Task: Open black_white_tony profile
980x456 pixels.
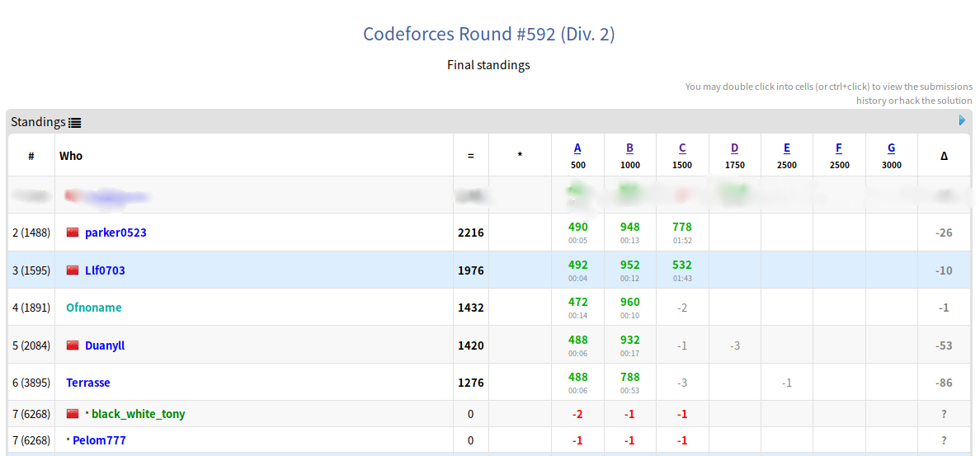Action: coord(138,413)
